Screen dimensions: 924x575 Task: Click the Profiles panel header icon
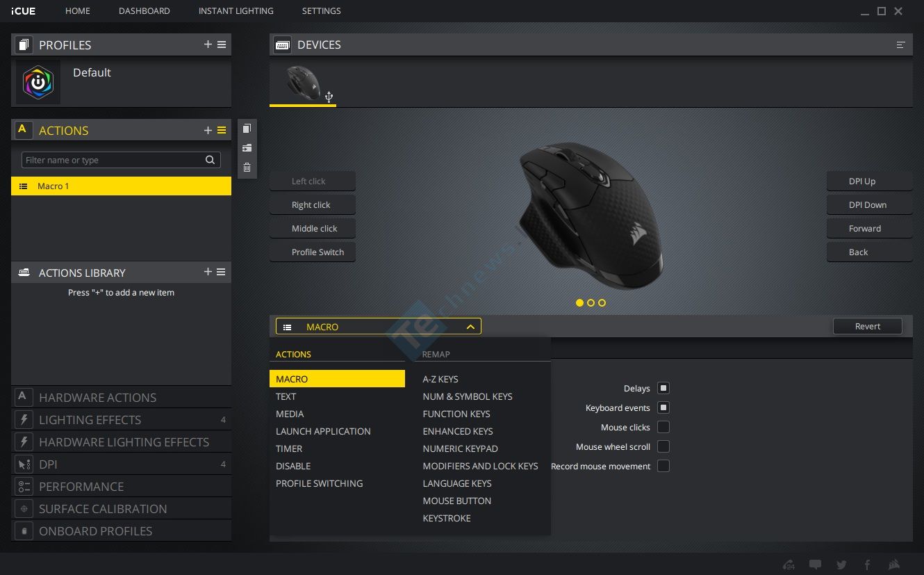tap(24, 44)
